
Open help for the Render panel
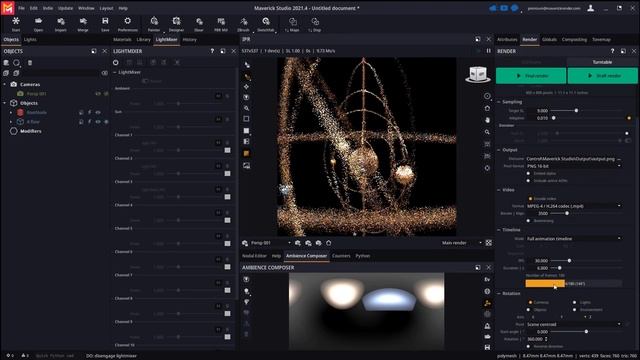point(612,51)
